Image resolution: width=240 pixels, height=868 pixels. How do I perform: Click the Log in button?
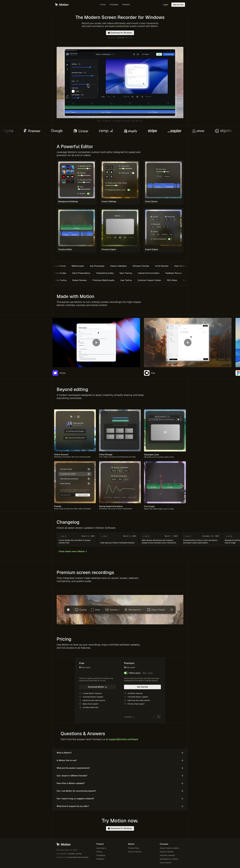[166, 5]
